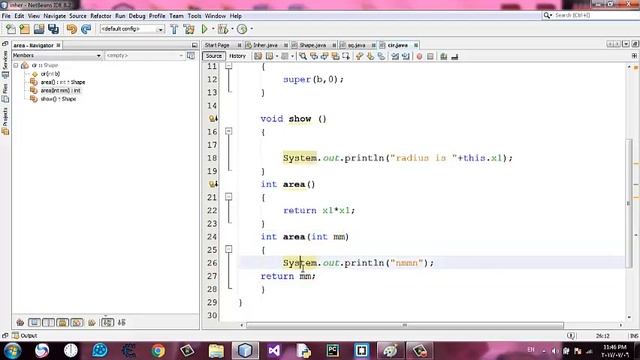Select show() member in Navigator
Screen dimensions: 640x360
point(58,99)
